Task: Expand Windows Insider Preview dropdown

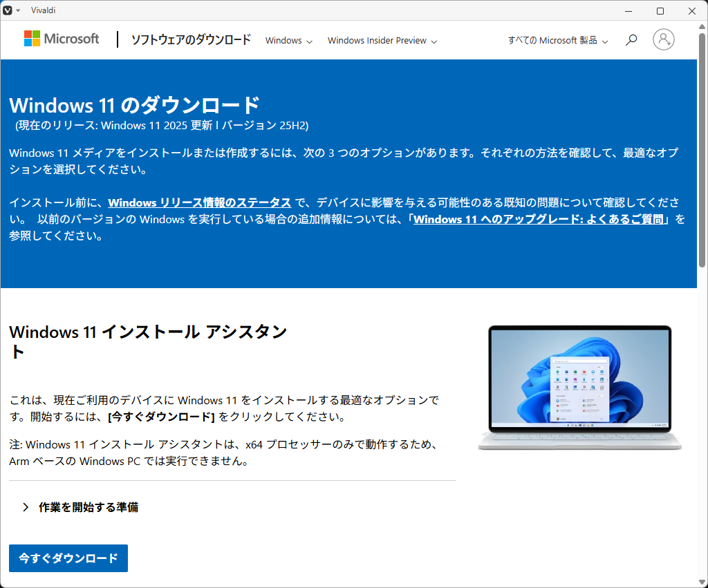Action: (x=382, y=41)
